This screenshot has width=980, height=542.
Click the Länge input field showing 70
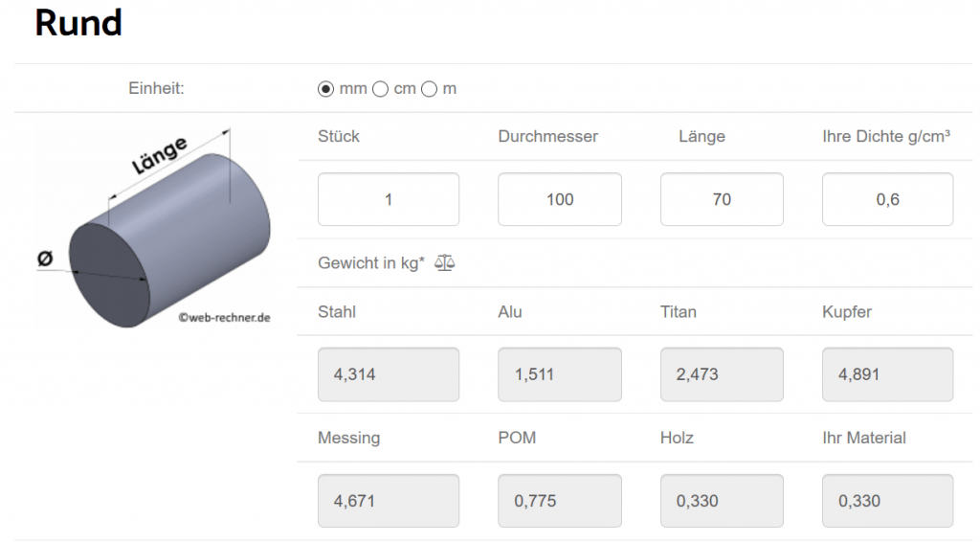pos(722,199)
